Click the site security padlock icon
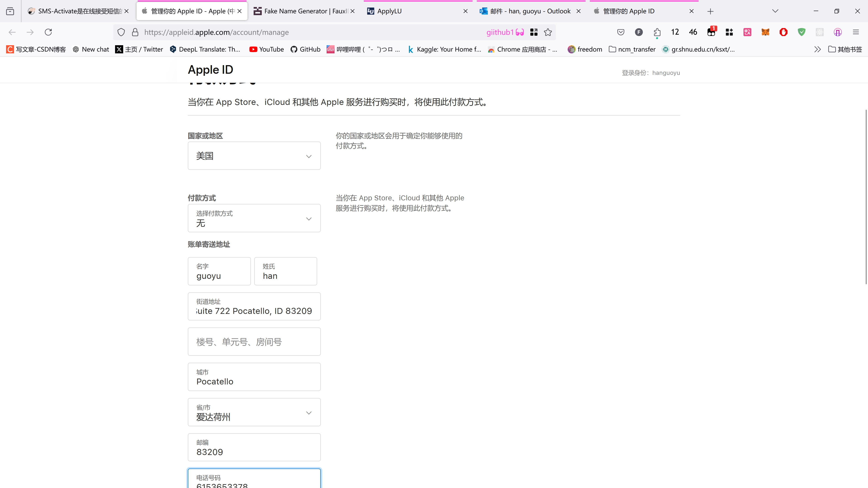The width and height of the screenshot is (868, 488). [135, 32]
